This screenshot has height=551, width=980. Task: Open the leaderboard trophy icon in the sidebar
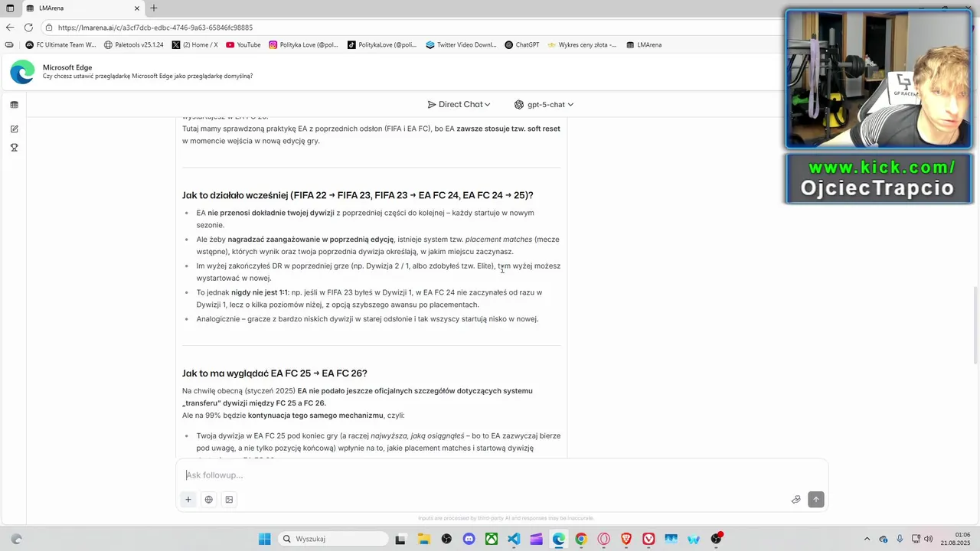pos(14,148)
